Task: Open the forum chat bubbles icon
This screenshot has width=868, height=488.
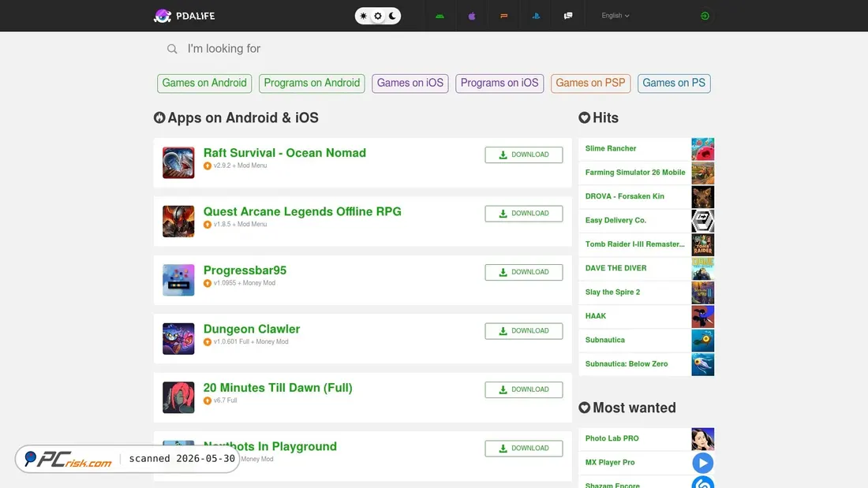Action: [568, 16]
